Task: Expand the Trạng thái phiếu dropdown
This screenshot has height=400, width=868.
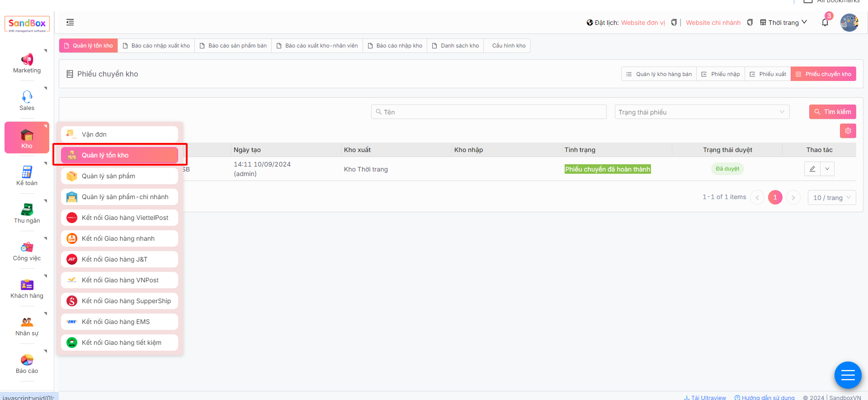Action: (702, 112)
